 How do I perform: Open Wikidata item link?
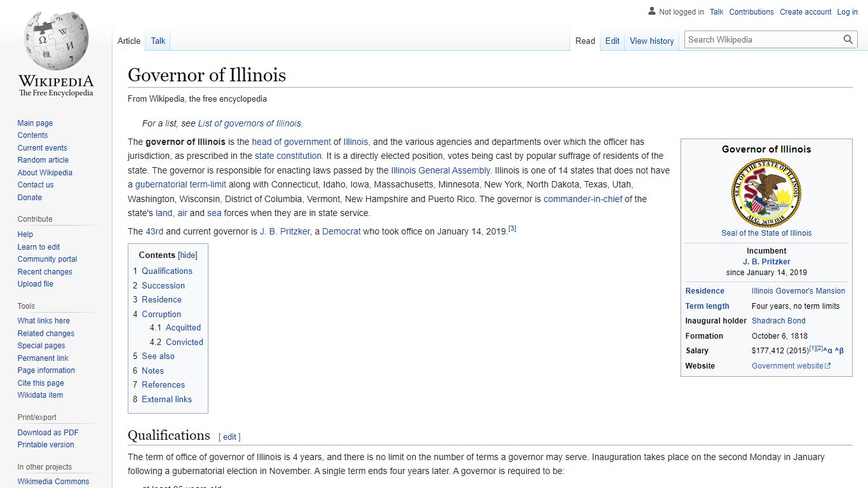click(x=40, y=395)
